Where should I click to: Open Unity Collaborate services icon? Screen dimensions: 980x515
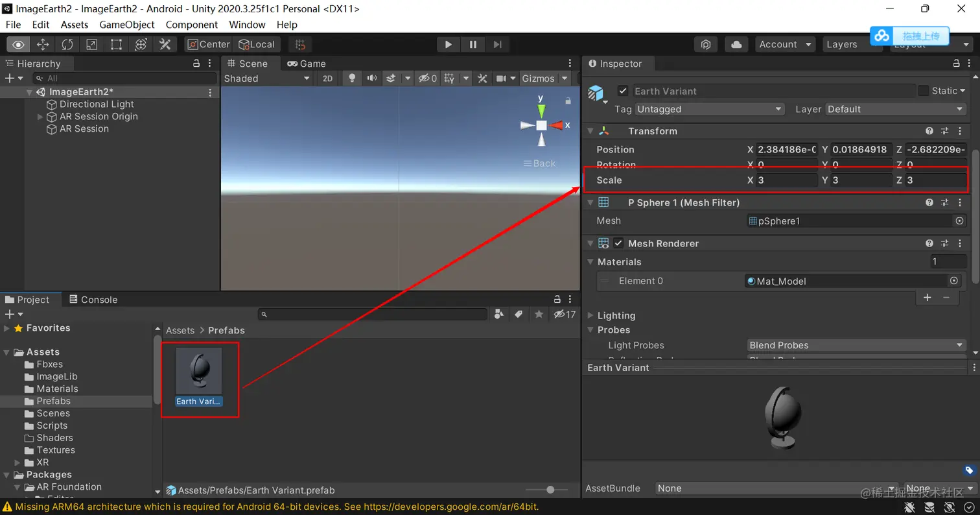click(x=706, y=44)
